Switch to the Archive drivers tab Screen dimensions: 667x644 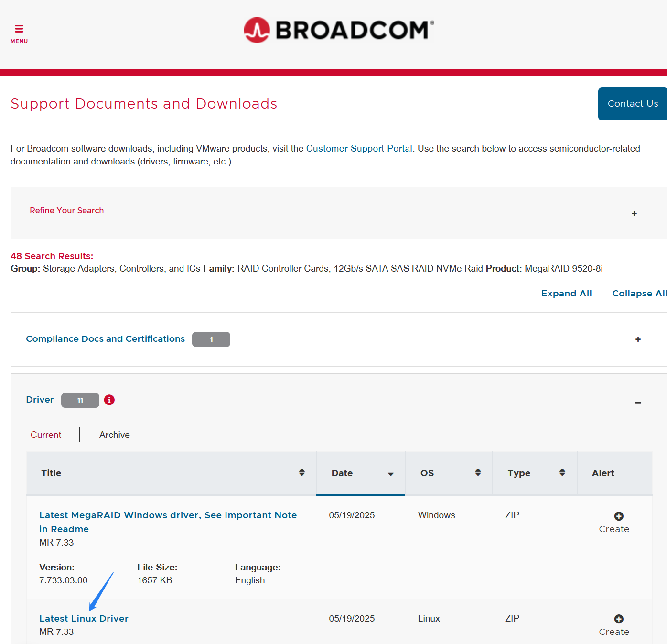click(115, 435)
